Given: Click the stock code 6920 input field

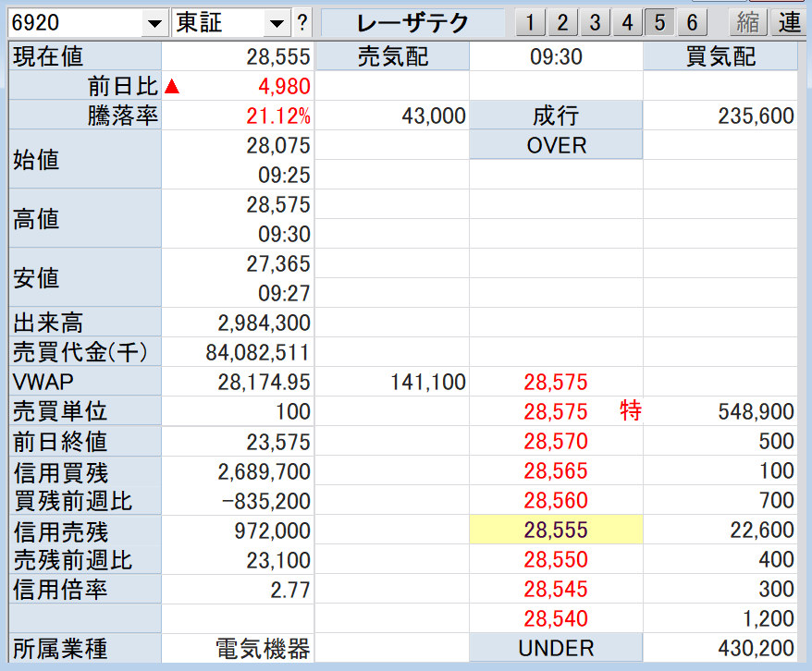Looking at the screenshot, I should (x=74, y=23).
